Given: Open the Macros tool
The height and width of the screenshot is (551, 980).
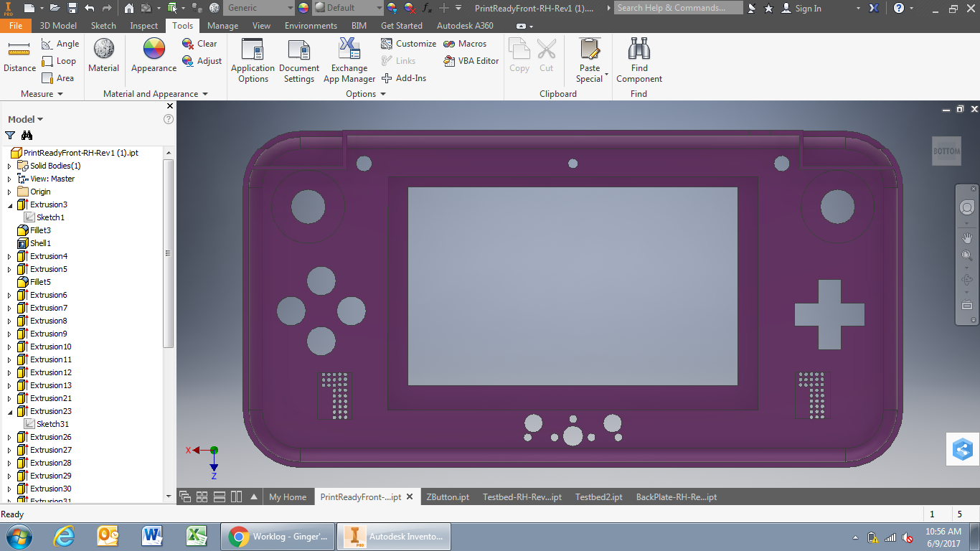Looking at the screenshot, I should pyautogui.click(x=465, y=44).
